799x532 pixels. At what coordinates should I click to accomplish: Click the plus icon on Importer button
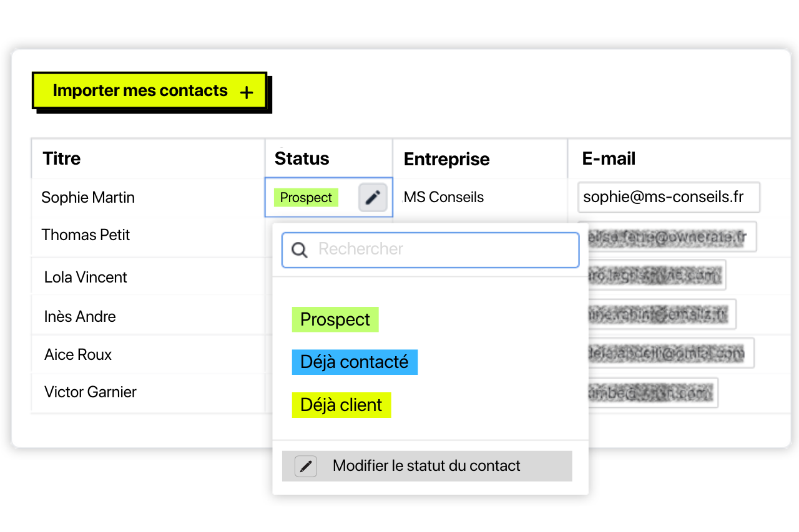(x=247, y=93)
